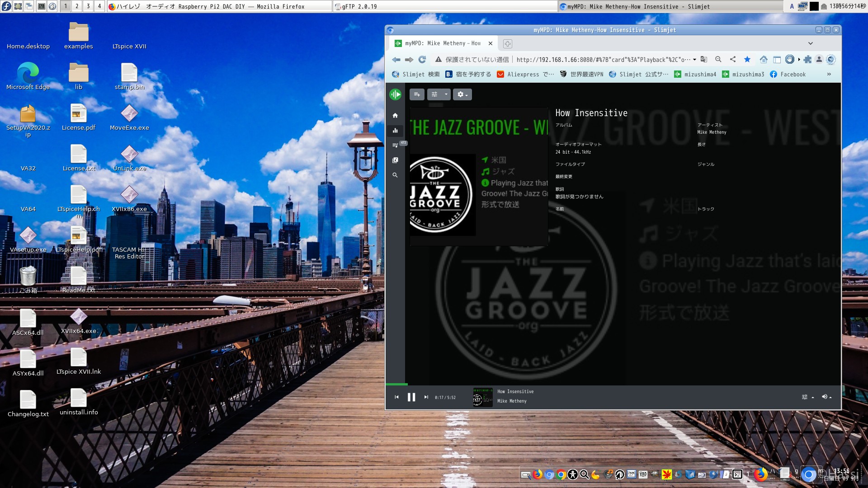This screenshot has width=868, height=488.
Task: Switch to the gFTP 2.0.19 taskbar window
Action: [x=445, y=6]
